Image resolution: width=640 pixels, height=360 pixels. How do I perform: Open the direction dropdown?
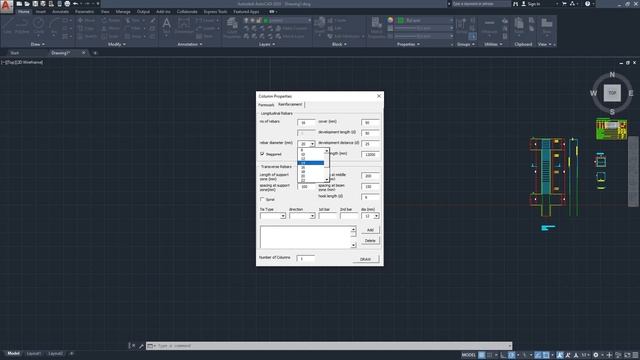tap(312, 216)
